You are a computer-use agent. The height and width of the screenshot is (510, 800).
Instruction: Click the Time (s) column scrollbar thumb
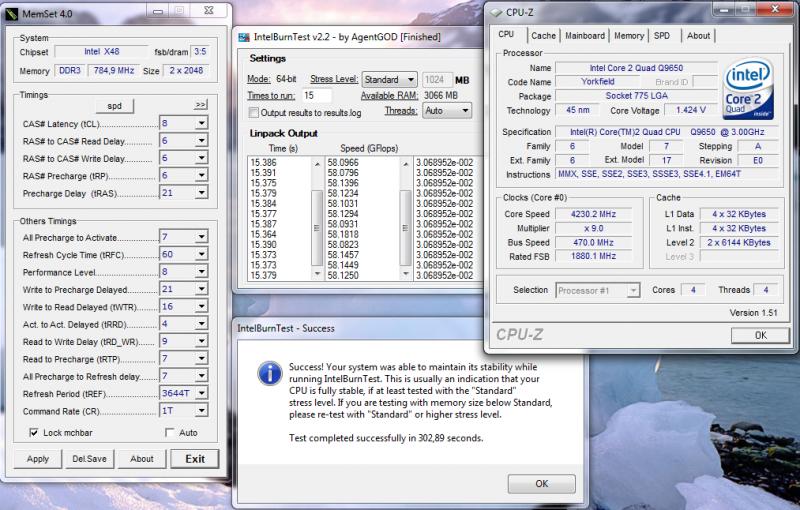tap(317, 228)
